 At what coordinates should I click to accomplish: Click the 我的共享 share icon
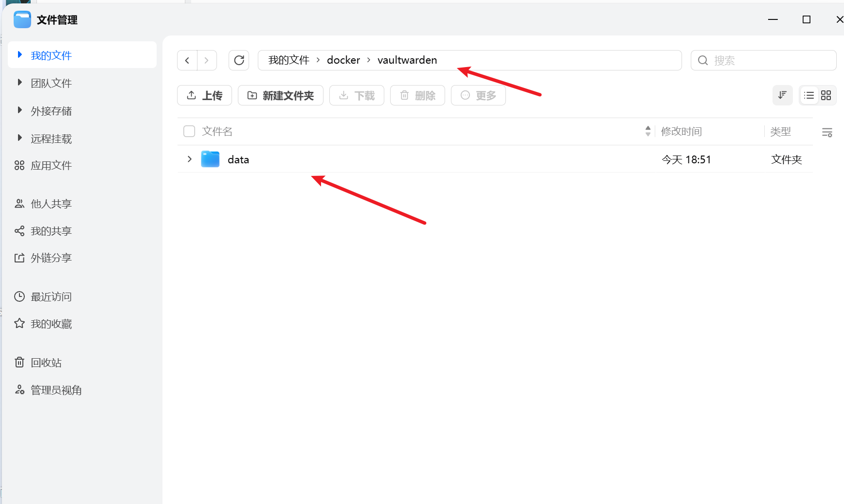(x=19, y=231)
